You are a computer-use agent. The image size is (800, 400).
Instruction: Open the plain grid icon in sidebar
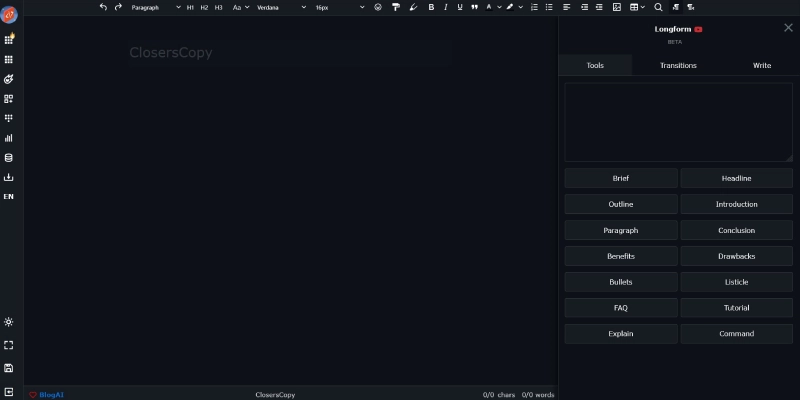tap(9, 60)
